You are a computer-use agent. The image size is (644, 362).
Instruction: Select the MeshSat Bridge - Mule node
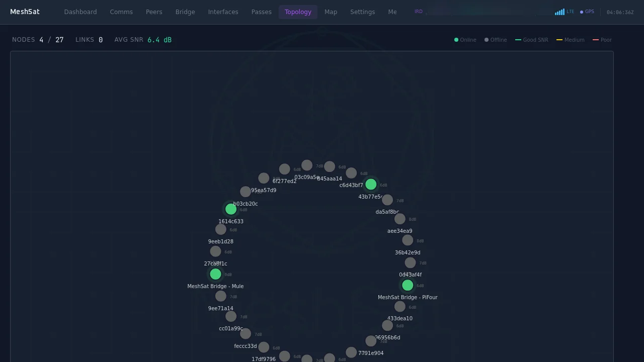215,274
